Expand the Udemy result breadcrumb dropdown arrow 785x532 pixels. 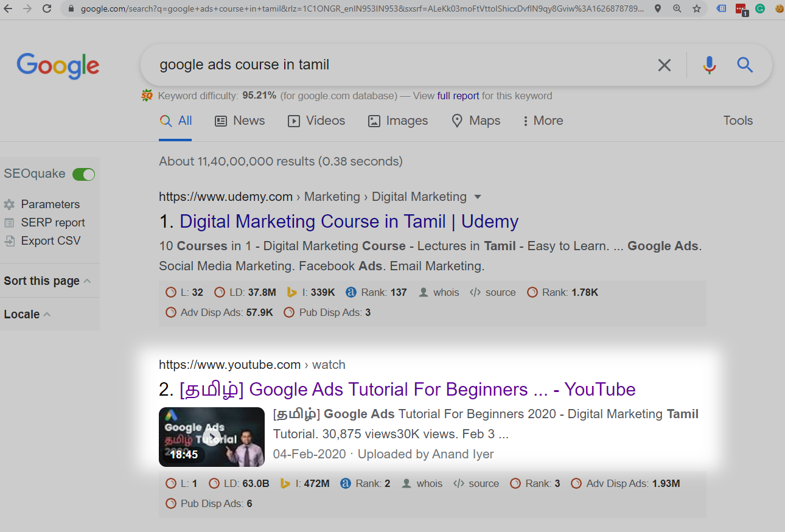pos(478,197)
